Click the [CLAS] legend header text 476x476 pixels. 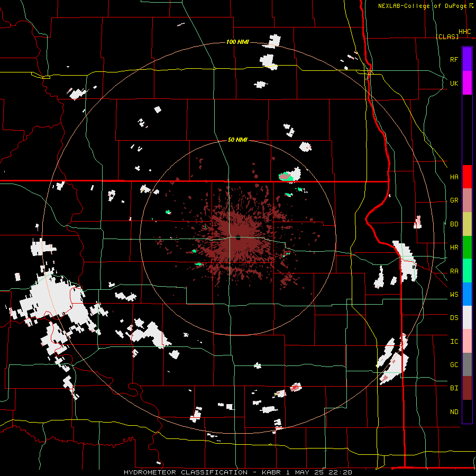pyautogui.click(x=447, y=36)
